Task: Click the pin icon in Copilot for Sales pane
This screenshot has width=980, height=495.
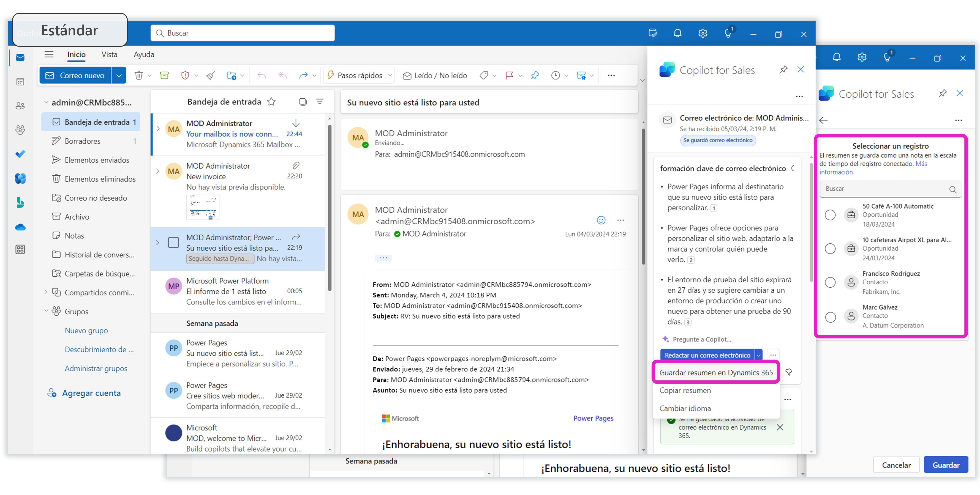Action: click(x=783, y=70)
